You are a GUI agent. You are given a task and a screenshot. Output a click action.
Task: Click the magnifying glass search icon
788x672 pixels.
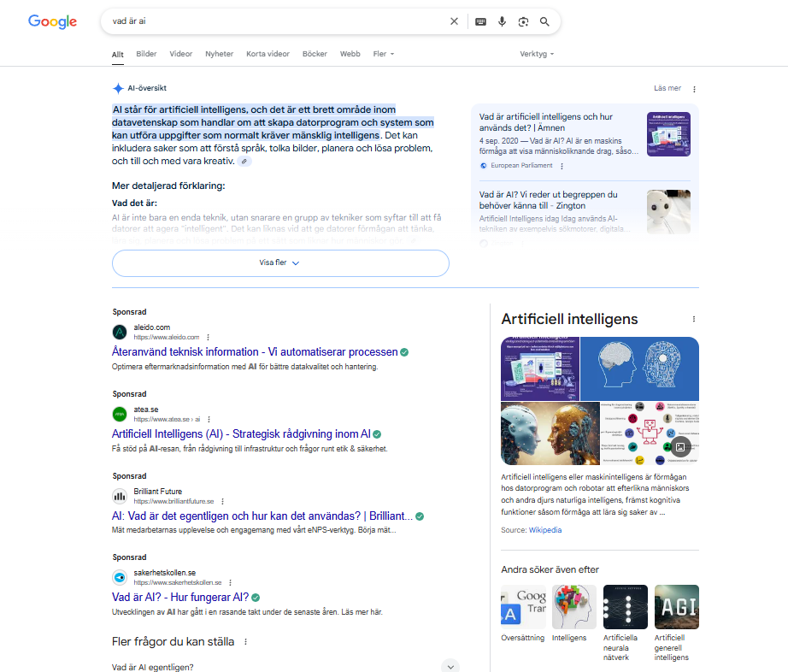(x=544, y=21)
